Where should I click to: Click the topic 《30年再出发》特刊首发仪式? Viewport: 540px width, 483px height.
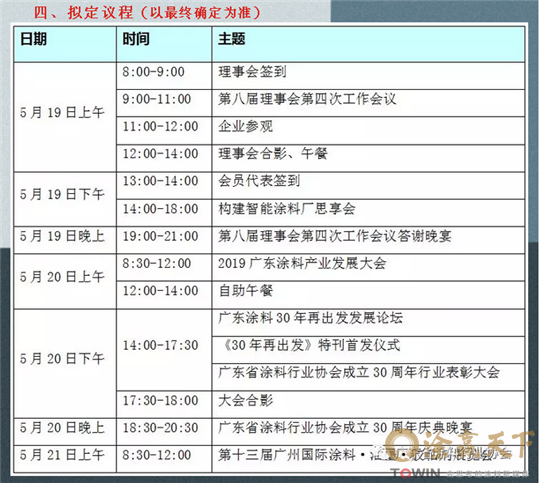tap(312, 345)
